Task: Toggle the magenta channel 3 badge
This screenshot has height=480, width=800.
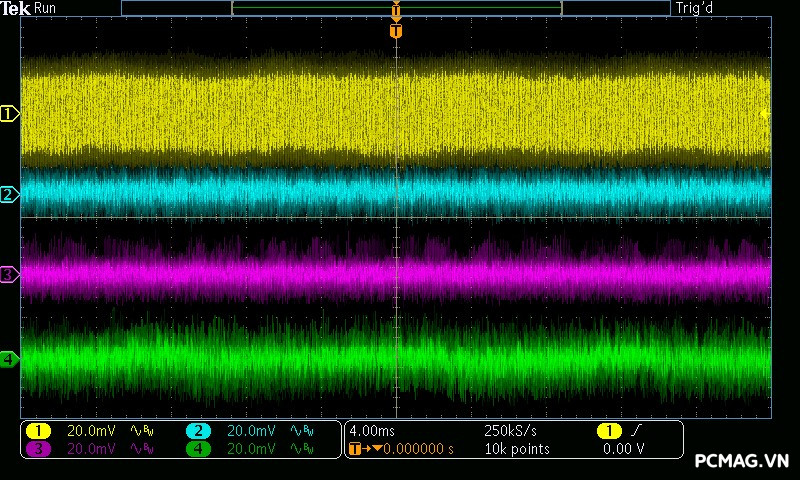Action: [x=38, y=450]
